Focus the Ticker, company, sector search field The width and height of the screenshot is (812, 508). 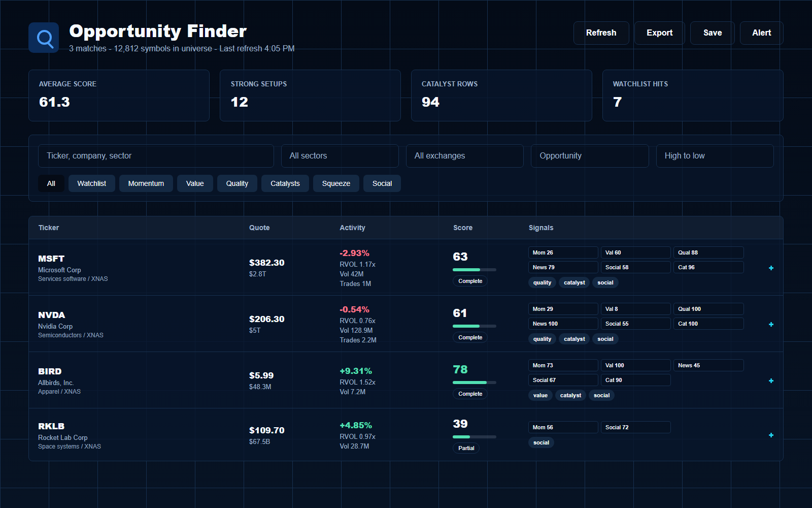click(156, 156)
